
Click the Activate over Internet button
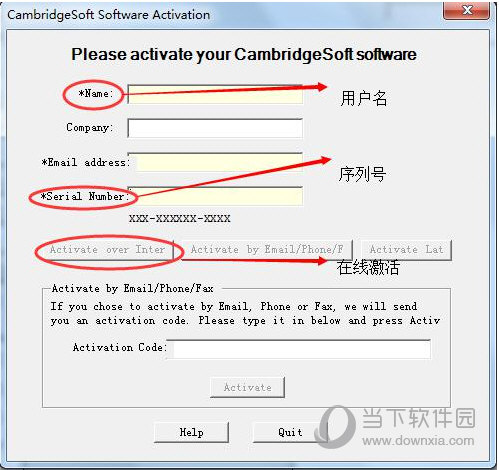107,250
